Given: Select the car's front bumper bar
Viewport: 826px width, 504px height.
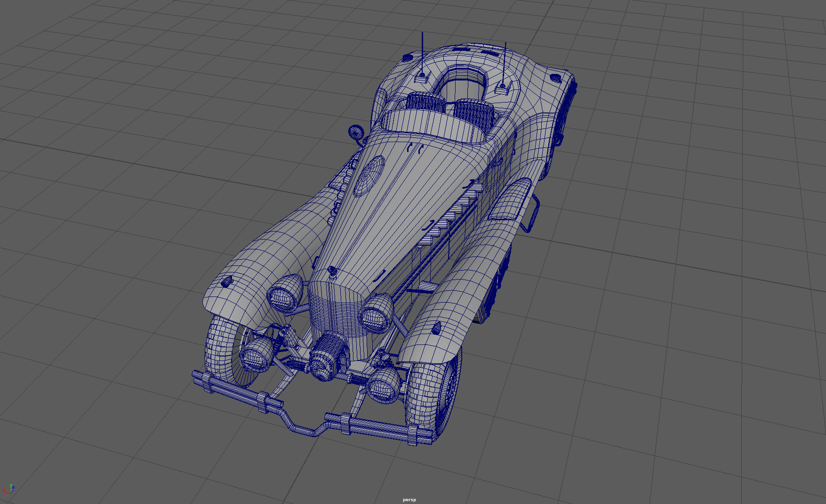Looking at the screenshot, I should coord(313,409).
